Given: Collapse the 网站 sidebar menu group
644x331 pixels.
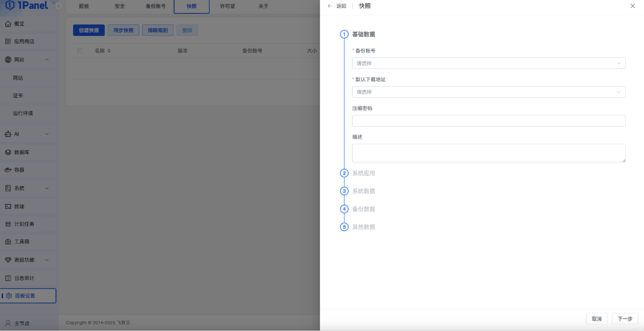Looking at the screenshot, I should (47, 60).
